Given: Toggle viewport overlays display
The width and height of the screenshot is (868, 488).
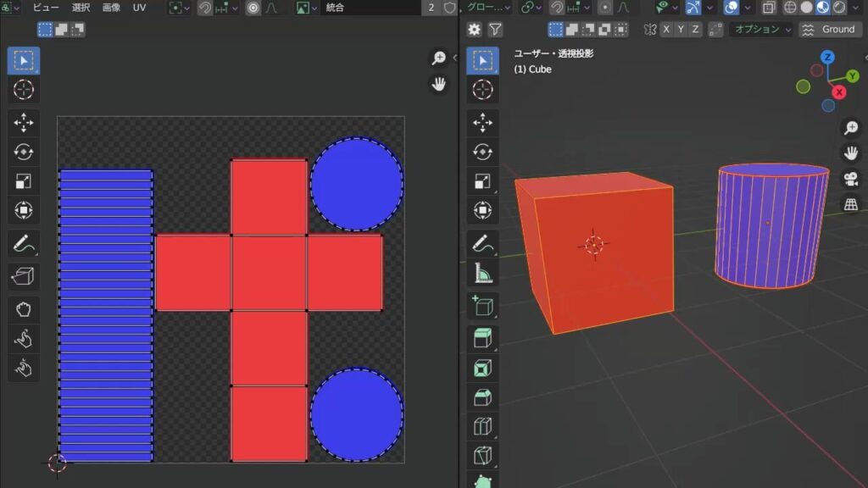Looking at the screenshot, I should [732, 8].
